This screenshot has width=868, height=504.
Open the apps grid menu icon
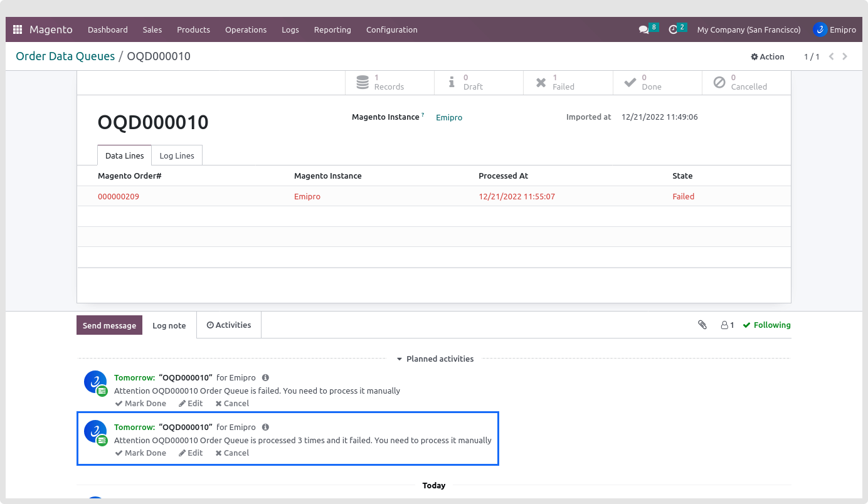coord(18,29)
